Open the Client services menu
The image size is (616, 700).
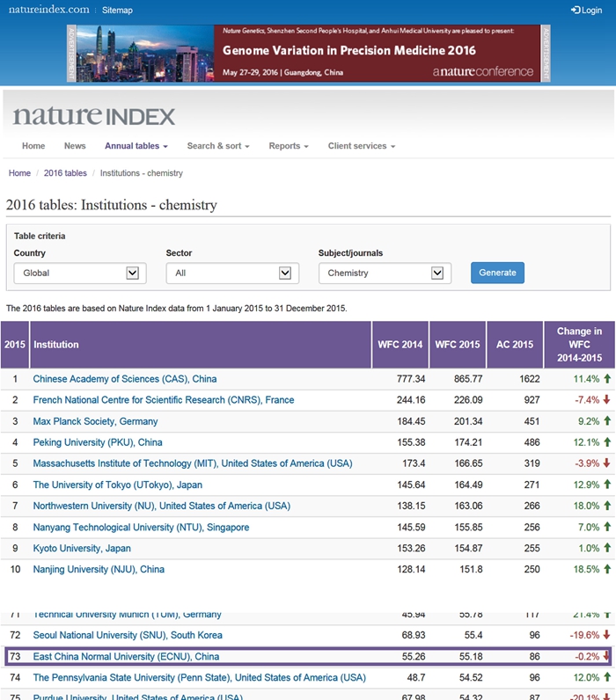point(361,146)
